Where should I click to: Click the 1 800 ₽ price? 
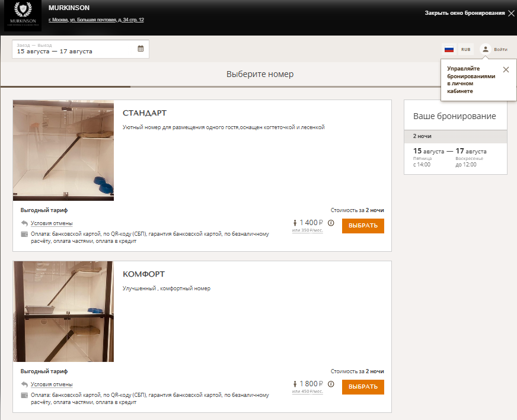[x=311, y=384]
